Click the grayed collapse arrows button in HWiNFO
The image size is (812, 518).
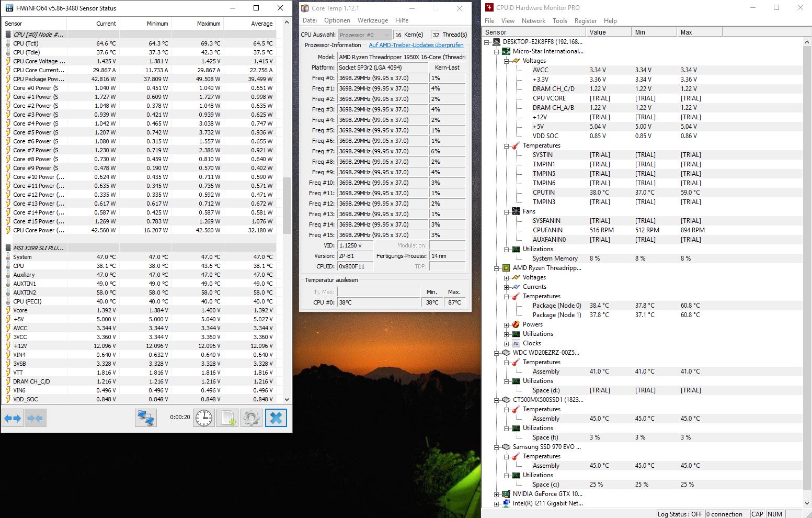[x=35, y=418]
